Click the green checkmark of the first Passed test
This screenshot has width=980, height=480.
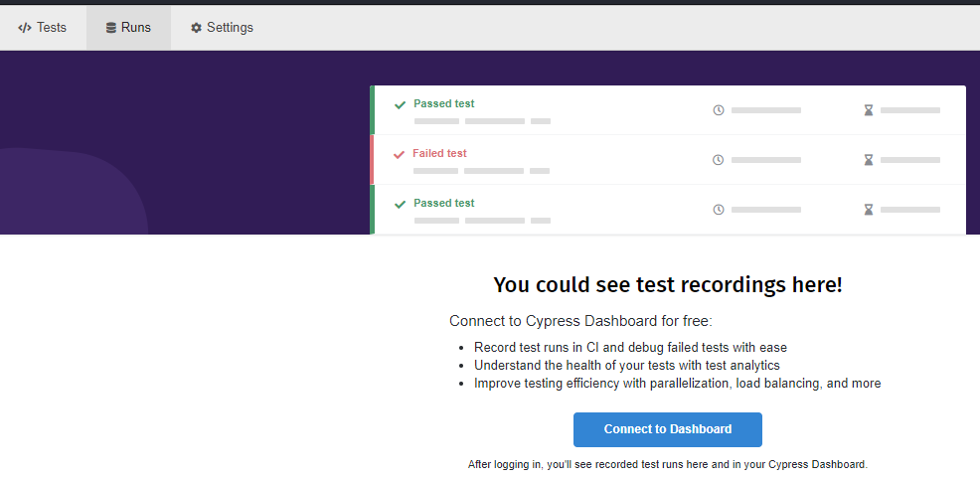pos(400,105)
